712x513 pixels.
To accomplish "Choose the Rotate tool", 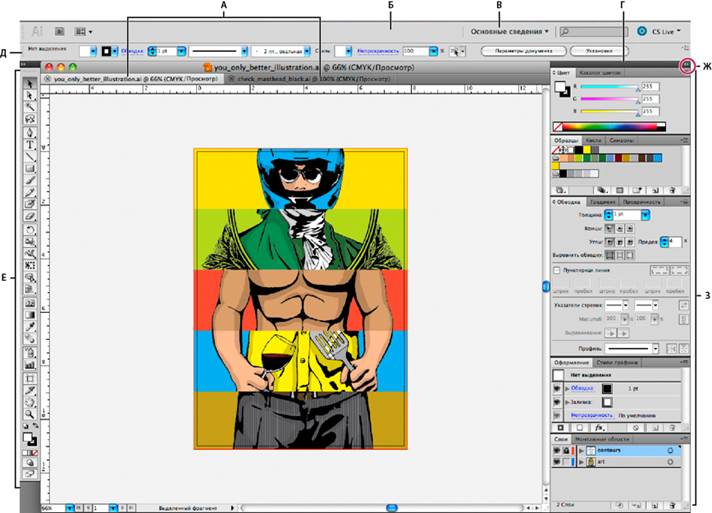I will coord(30,230).
